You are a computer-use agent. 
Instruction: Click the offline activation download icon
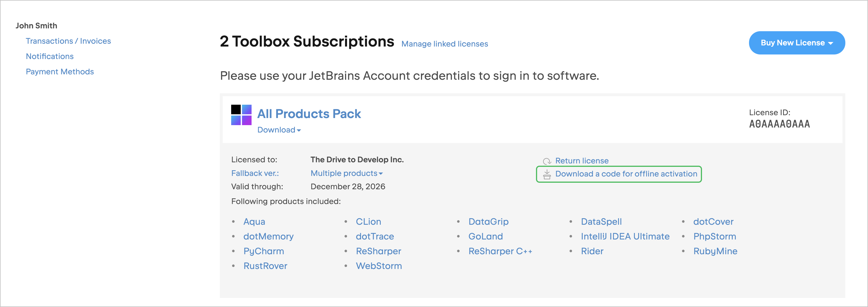click(x=546, y=174)
